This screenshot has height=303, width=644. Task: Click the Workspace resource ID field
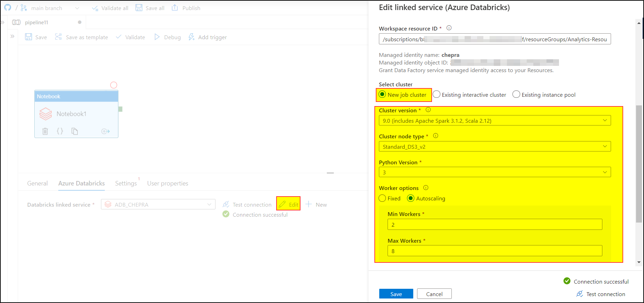click(495, 39)
